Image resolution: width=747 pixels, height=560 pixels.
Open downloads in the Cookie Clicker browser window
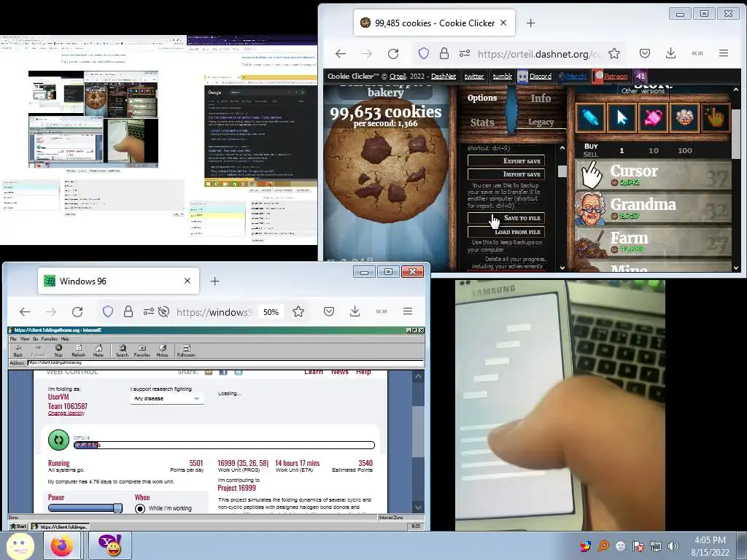670,53
